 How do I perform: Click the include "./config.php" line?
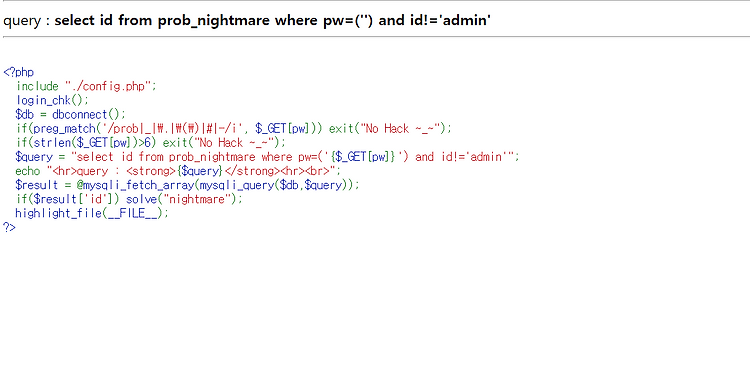click(x=86, y=86)
